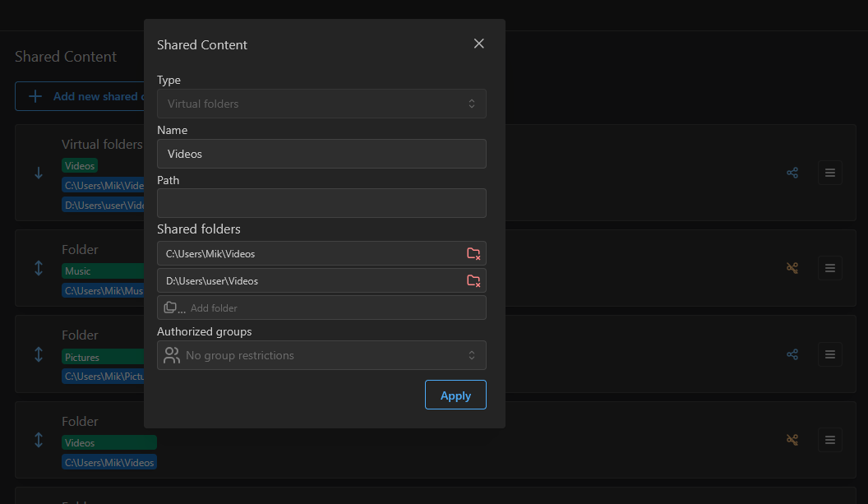Click the reorder arrows on Music folder row
This screenshot has height=504, width=868.
(38, 268)
